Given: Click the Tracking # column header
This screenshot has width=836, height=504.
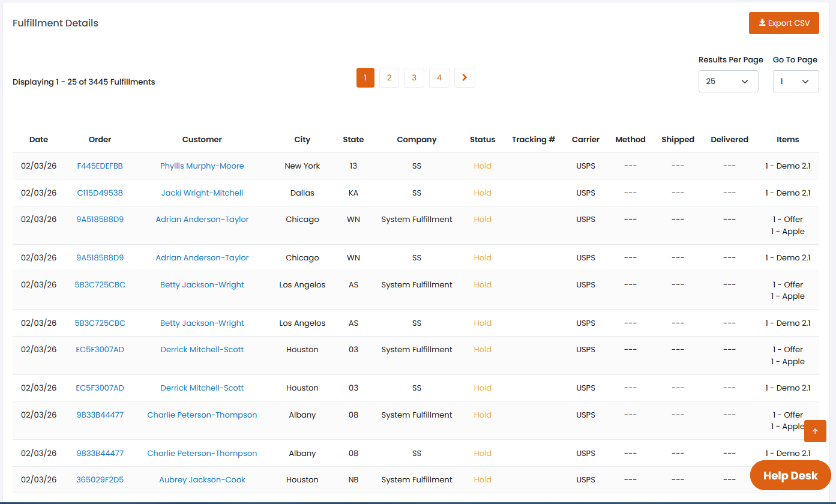Looking at the screenshot, I should coord(533,140).
